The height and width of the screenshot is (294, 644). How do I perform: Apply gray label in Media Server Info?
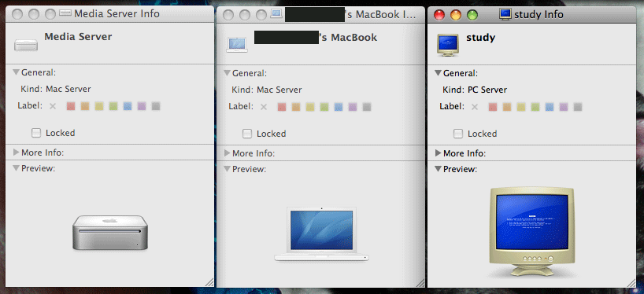click(156, 106)
